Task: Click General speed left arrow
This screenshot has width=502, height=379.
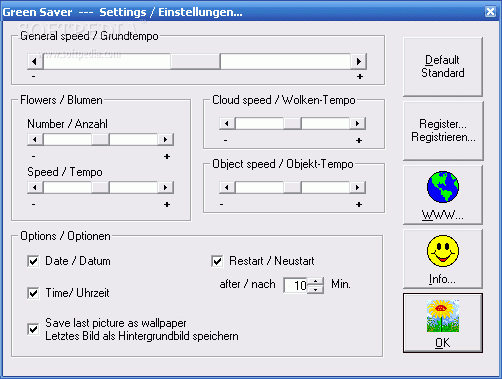Action: pyautogui.click(x=35, y=61)
